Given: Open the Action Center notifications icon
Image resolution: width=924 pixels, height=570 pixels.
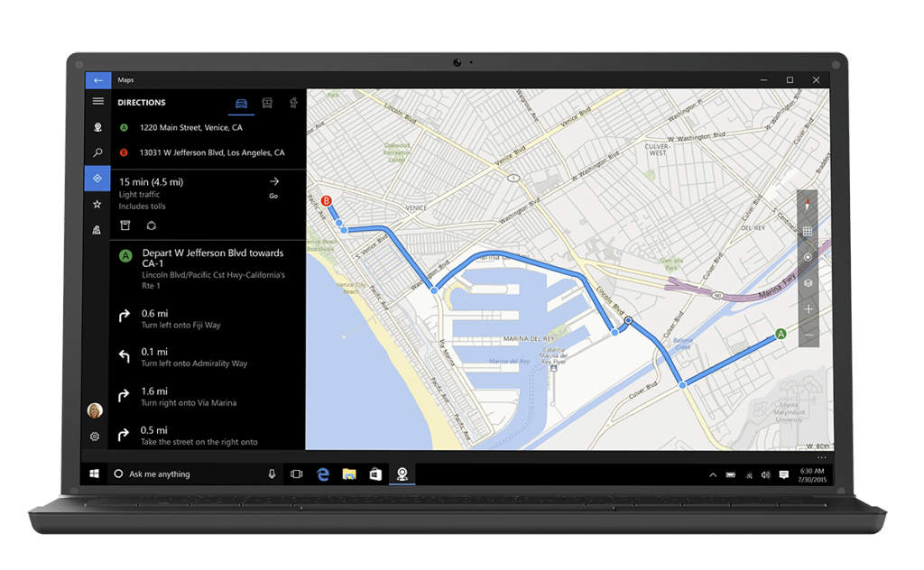Looking at the screenshot, I should (x=784, y=474).
